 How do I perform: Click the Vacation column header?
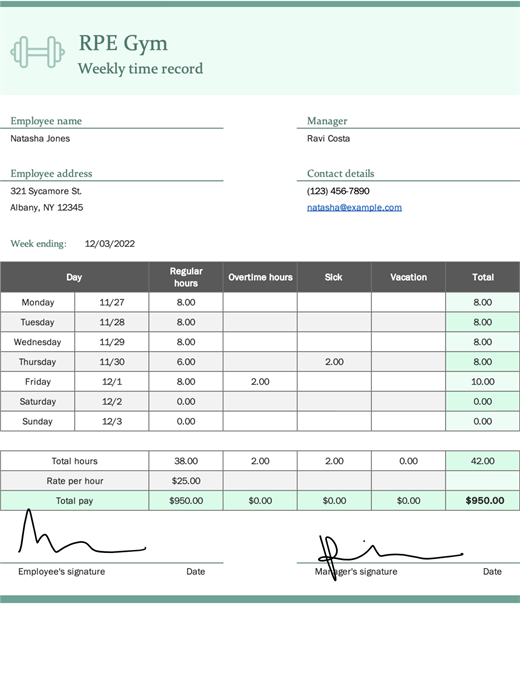pyautogui.click(x=409, y=277)
